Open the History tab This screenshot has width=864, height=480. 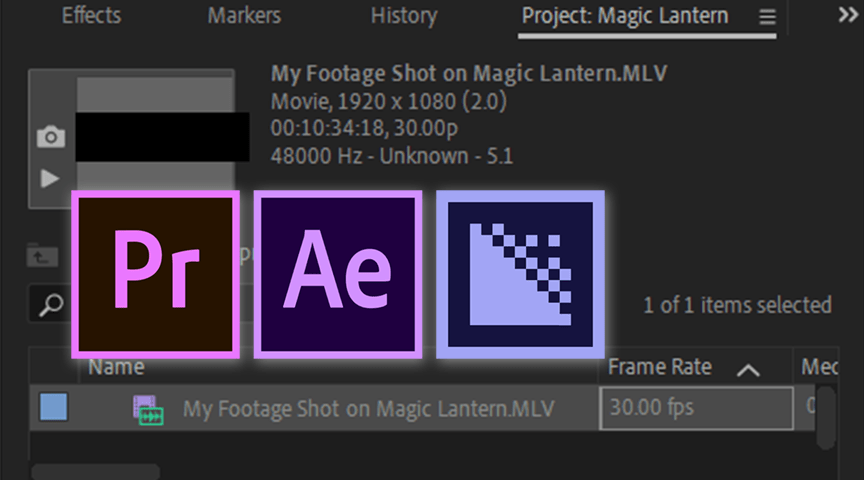403,17
